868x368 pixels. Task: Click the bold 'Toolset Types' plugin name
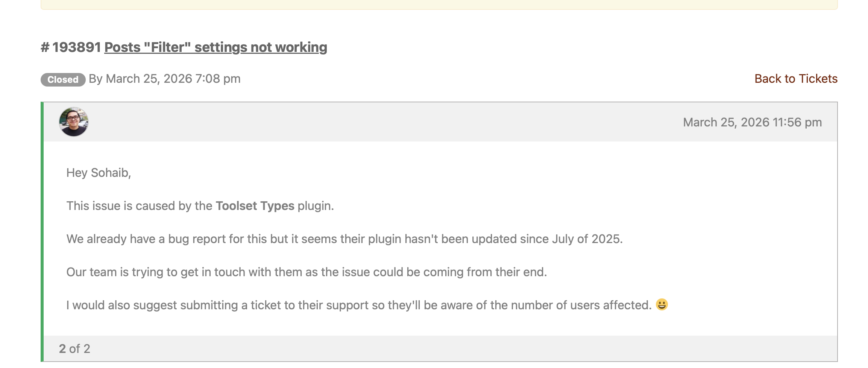255,206
